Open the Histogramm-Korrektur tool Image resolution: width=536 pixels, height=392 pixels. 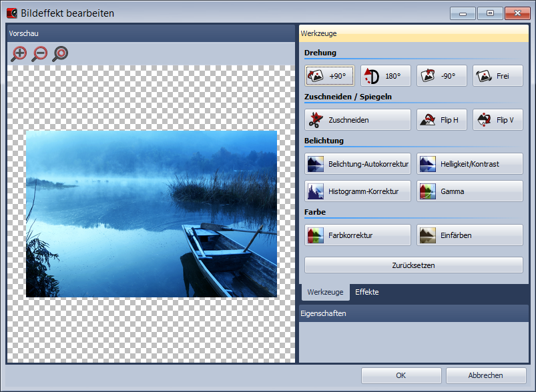coord(357,191)
